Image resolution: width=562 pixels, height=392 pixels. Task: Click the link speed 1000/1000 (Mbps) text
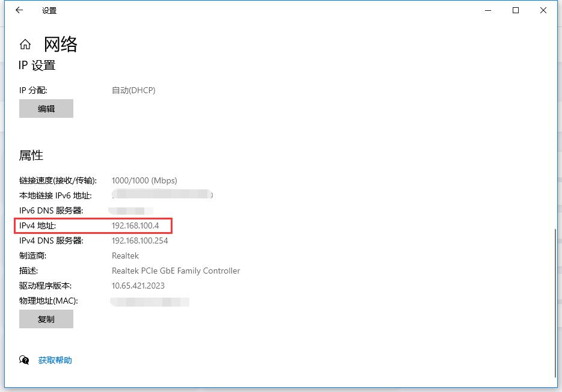[144, 180]
